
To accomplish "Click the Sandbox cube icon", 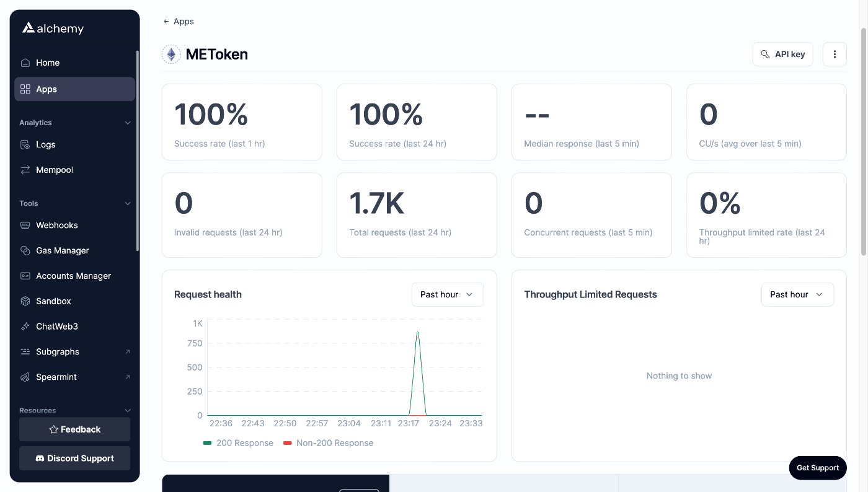I will (x=25, y=301).
